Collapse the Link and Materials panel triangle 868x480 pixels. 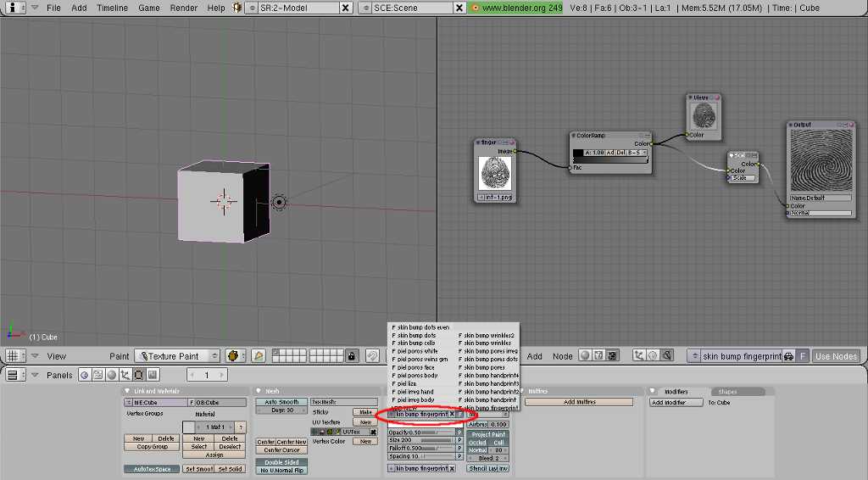tap(127, 391)
